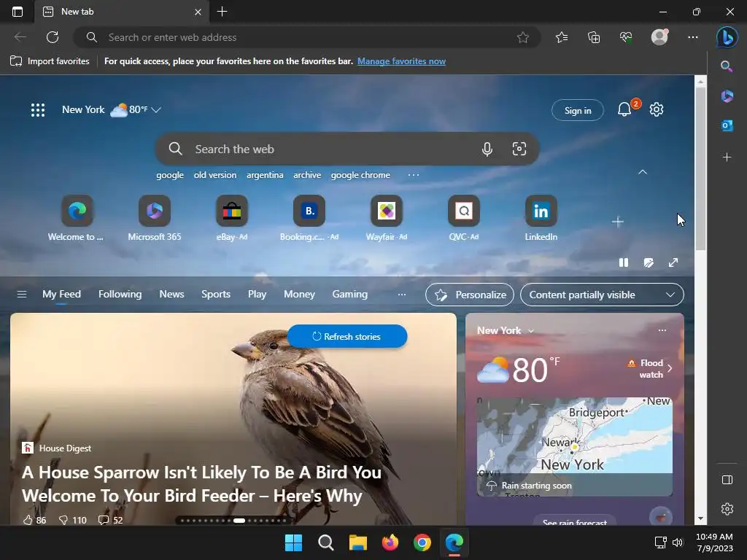This screenshot has width=747, height=560.
Task: Open visual search camera icon
Action: (x=519, y=149)
